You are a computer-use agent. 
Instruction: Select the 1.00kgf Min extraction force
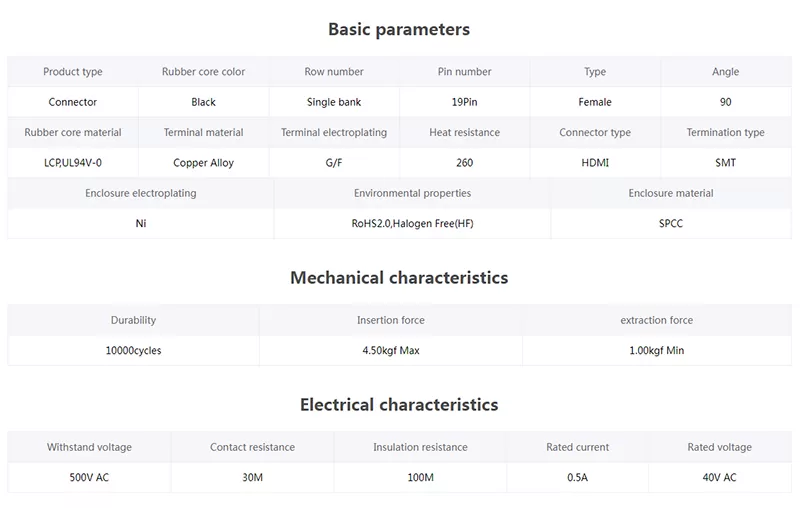[x=657, y=350]
